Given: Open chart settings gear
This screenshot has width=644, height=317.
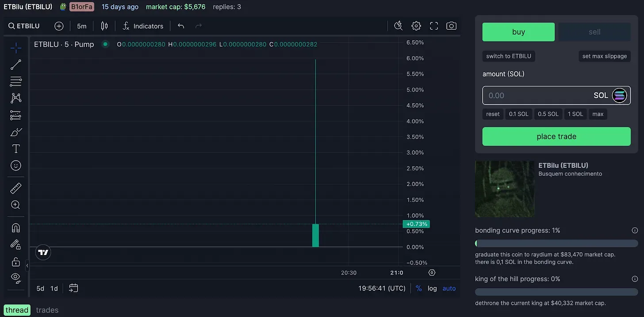Looking at the screenshot, I should [416, 26].
